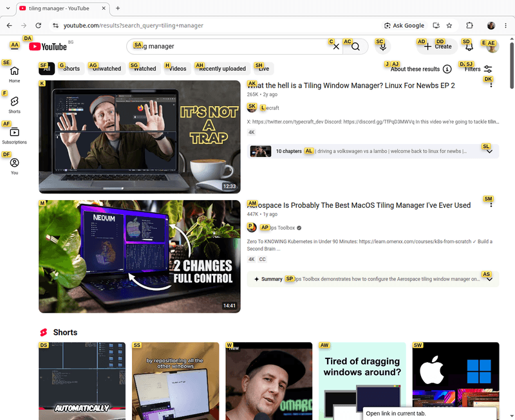Start voice search with the microphone
Image resolution: width=515 pixels, height=420 pixels.
[x=382, y=46]
